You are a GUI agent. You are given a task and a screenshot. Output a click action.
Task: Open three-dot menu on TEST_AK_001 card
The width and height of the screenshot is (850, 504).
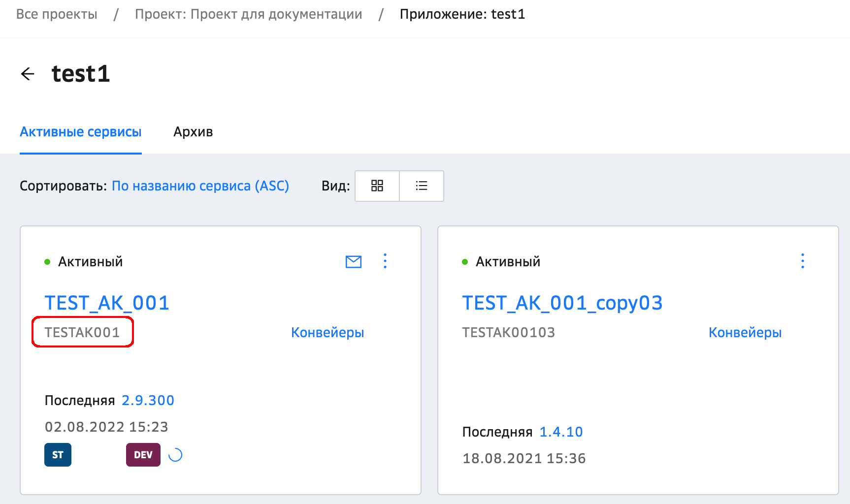tap(385, 261)
